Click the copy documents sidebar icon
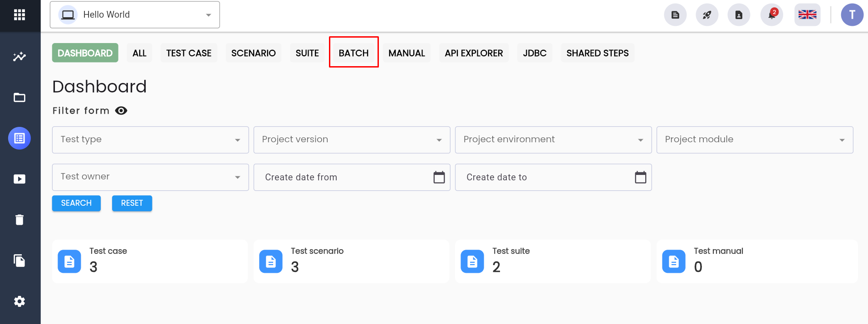The width and height of the screenshot is (868, 324). [x=20, y=261]
